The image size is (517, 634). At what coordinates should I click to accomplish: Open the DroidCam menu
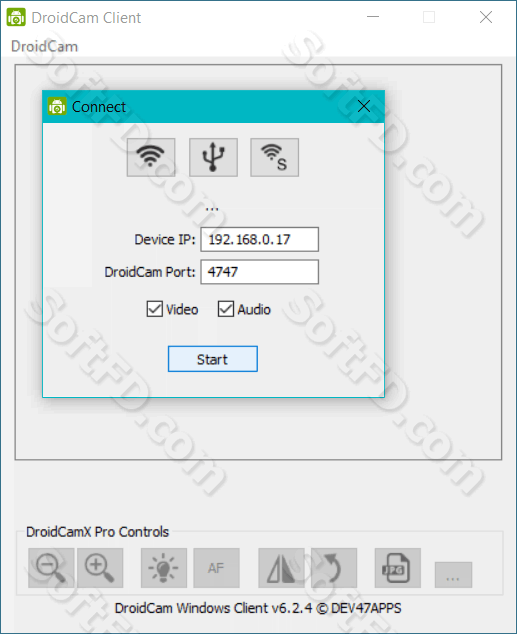click(44, 46)
